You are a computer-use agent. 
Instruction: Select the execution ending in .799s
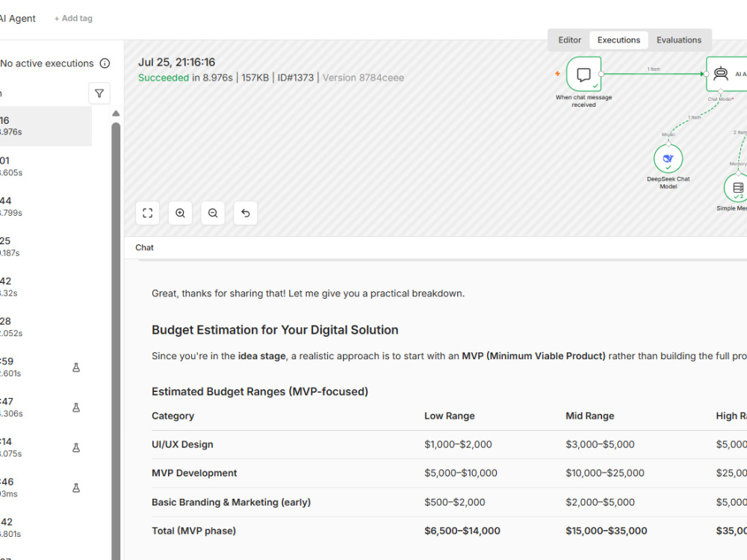46,206
